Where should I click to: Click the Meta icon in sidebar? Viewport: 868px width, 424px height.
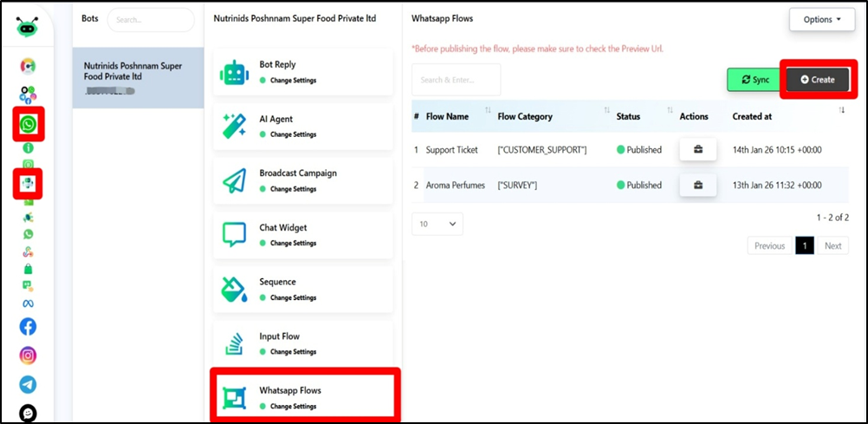pyautogui.click(x=28, y=303)
